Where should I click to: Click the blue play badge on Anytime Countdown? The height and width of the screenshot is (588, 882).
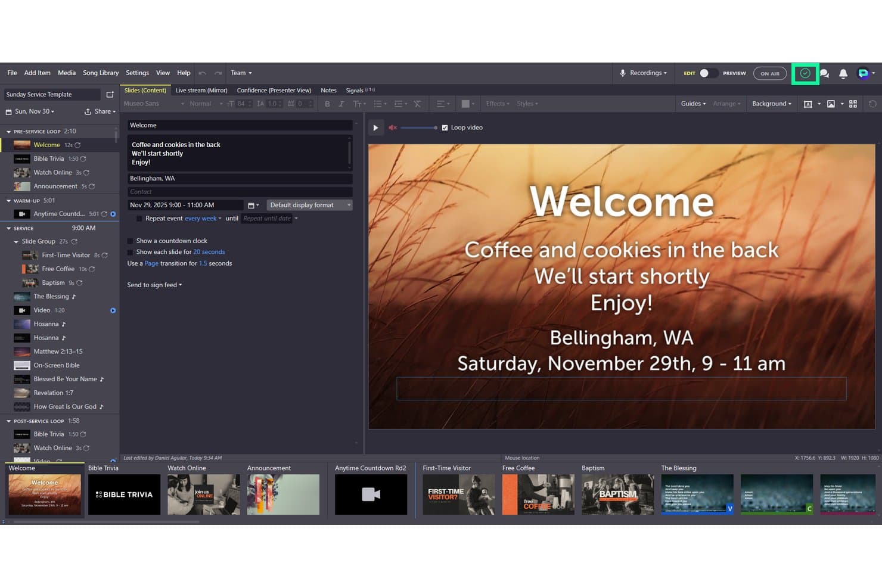pyautogui.click(x=113, y=214)
